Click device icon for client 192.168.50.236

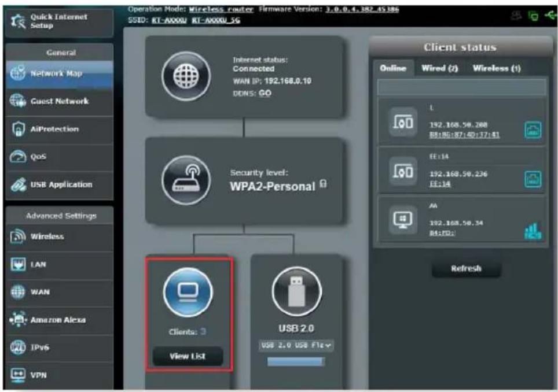pyautogui.click(x=403, y=171)
